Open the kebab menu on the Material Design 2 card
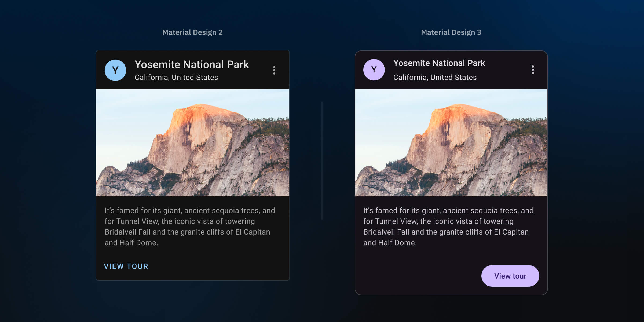The image size is (644, 322). tap(274, 71)
